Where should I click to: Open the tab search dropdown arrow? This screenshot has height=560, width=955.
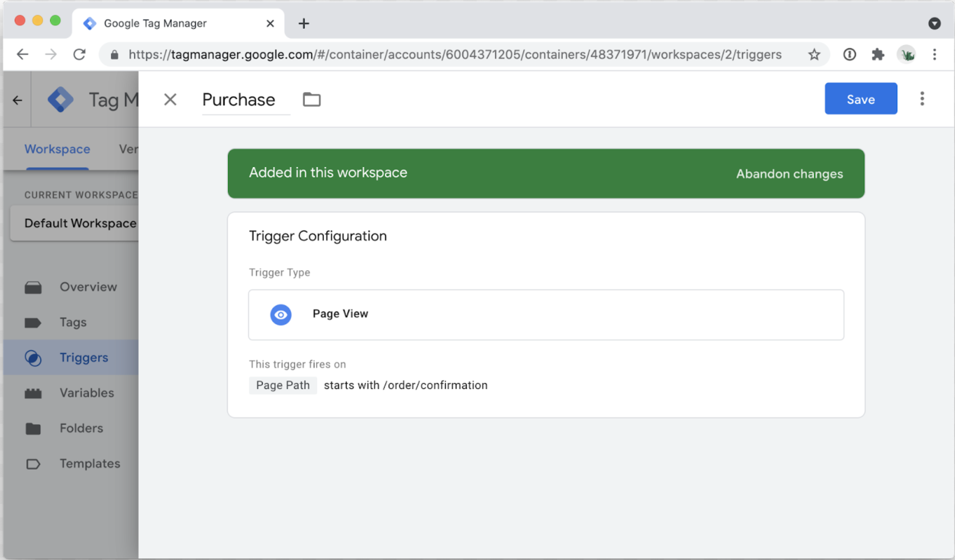coord(935,23)
